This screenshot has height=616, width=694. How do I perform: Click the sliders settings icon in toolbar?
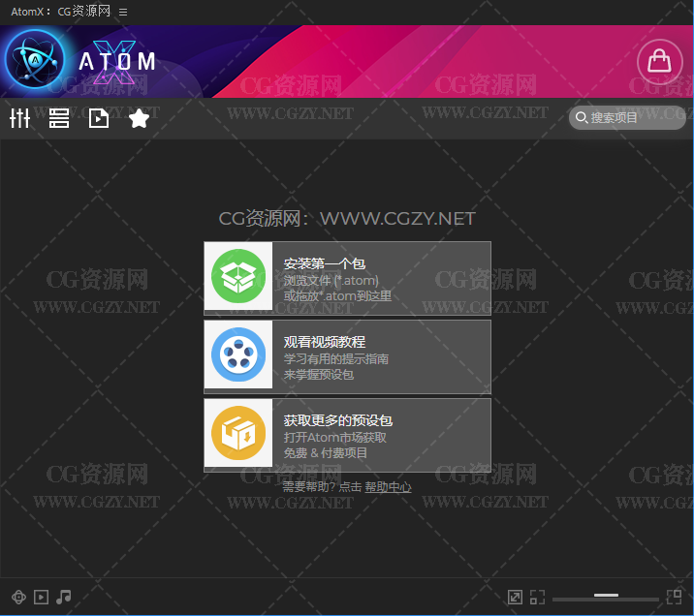coord(19,118)
